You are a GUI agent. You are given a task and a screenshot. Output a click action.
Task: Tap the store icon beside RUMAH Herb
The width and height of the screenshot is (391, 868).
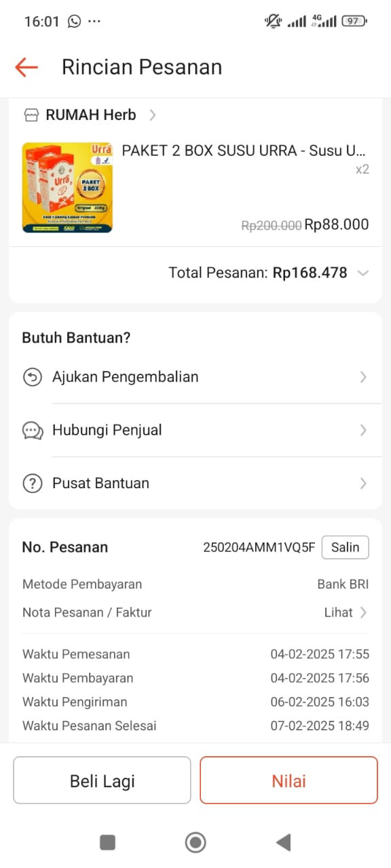point(31,115)
